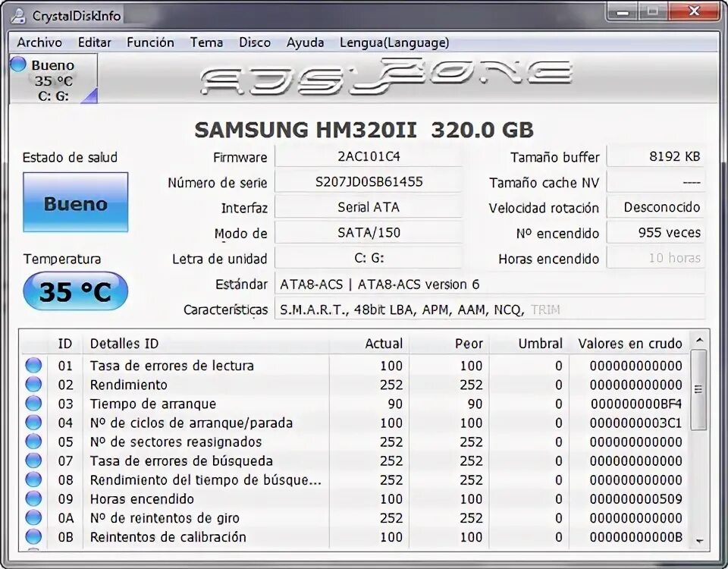Viewport: 728px width, 569px height.
Task: Click the Actual column header
Action: pyautogui.click(x=369, y=344)
